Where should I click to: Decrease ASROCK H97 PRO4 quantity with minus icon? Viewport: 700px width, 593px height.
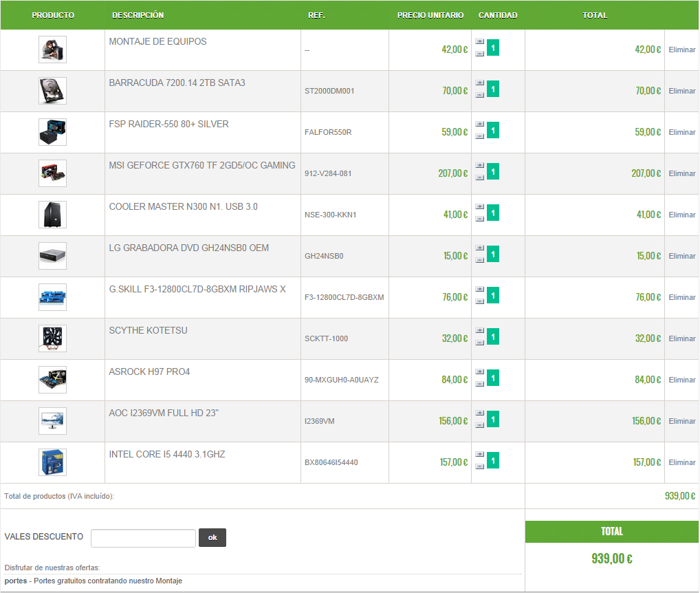[x=479, y=384]
